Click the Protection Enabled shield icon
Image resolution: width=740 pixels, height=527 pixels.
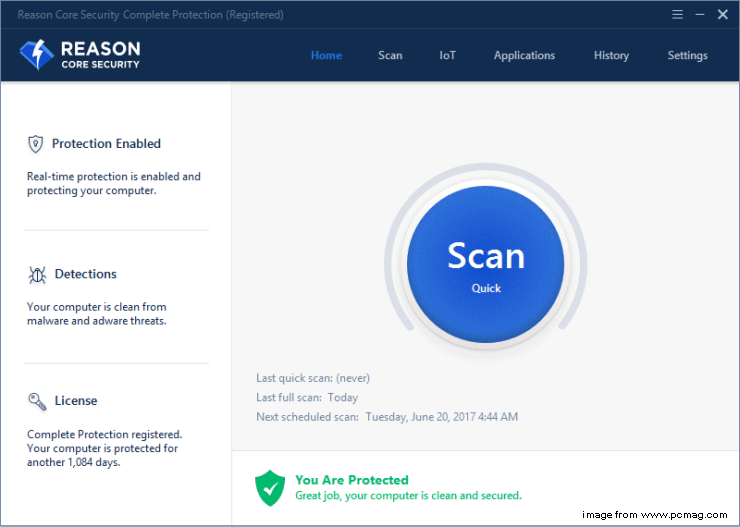[x=36, y=144]
